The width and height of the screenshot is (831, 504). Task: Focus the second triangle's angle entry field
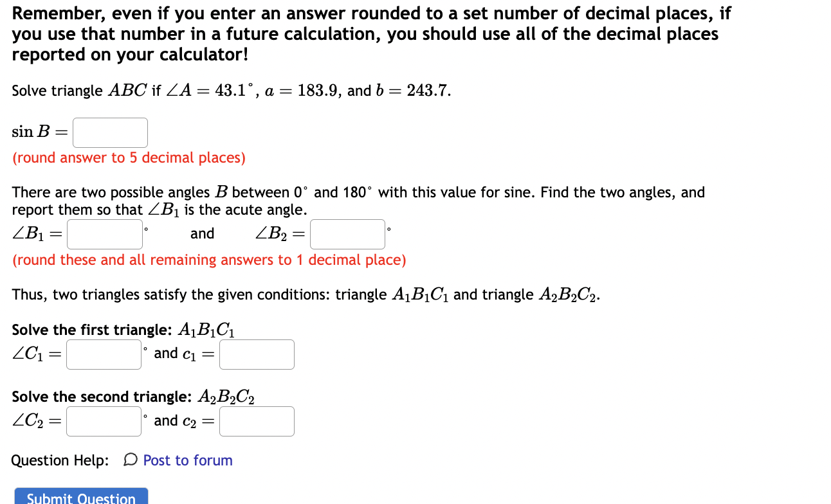click(103, 421)
